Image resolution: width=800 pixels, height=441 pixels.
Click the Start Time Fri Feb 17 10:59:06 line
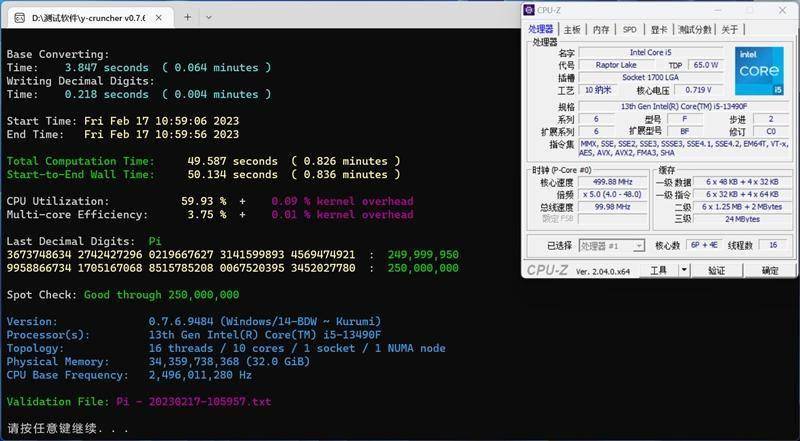click(122, 121)
